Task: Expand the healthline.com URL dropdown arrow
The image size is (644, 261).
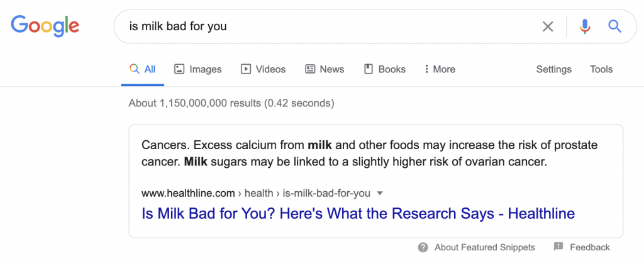Action: (379, 193)
